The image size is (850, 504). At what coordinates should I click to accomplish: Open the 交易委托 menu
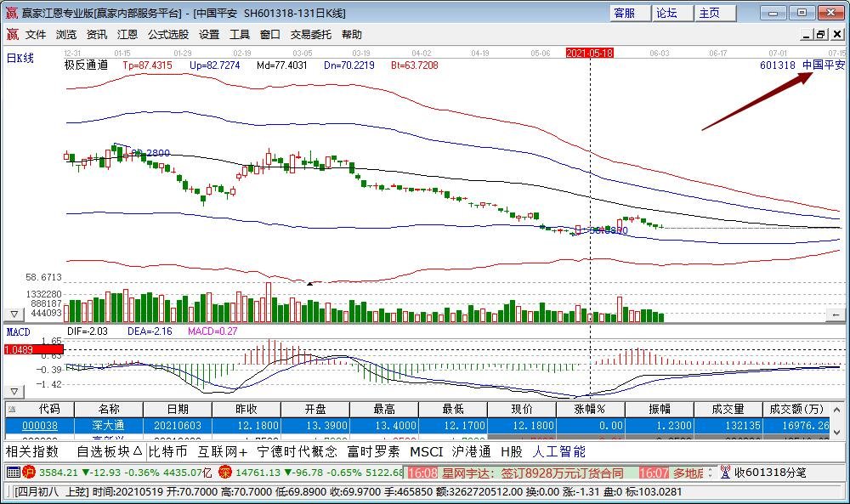(310, 35)
